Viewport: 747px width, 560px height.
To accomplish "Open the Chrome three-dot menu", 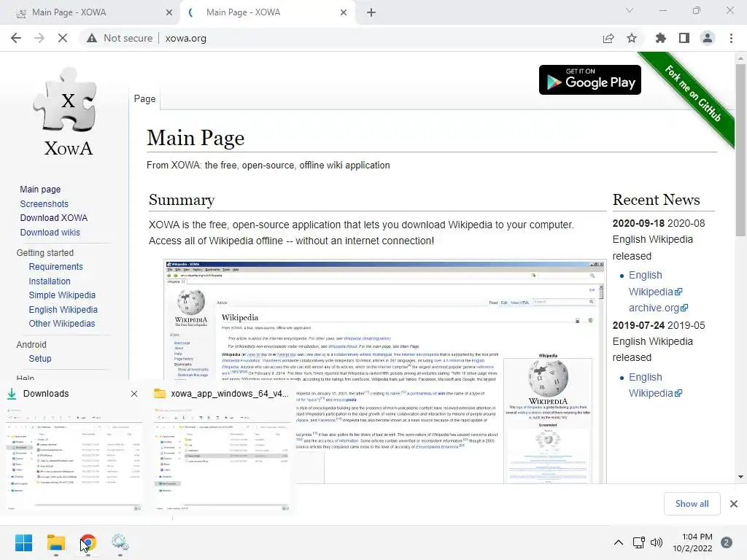I will click(x=731, y=38).
